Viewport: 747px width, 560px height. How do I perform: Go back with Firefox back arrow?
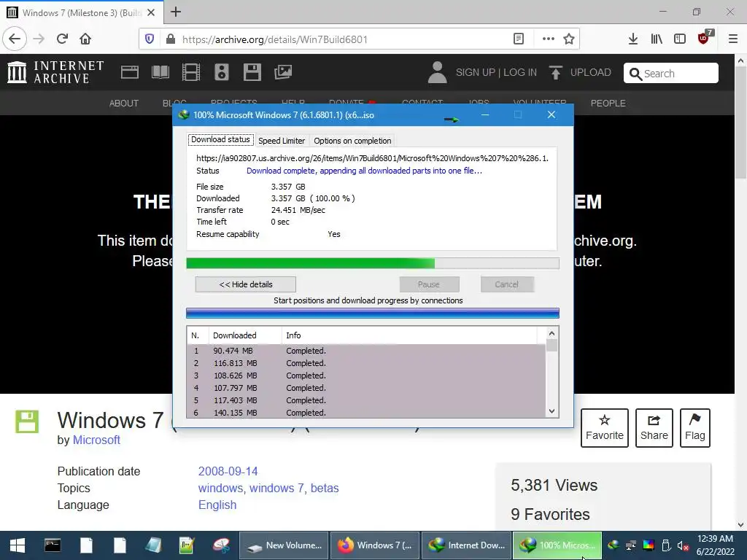pyautogui.click(x=15, y=39)
